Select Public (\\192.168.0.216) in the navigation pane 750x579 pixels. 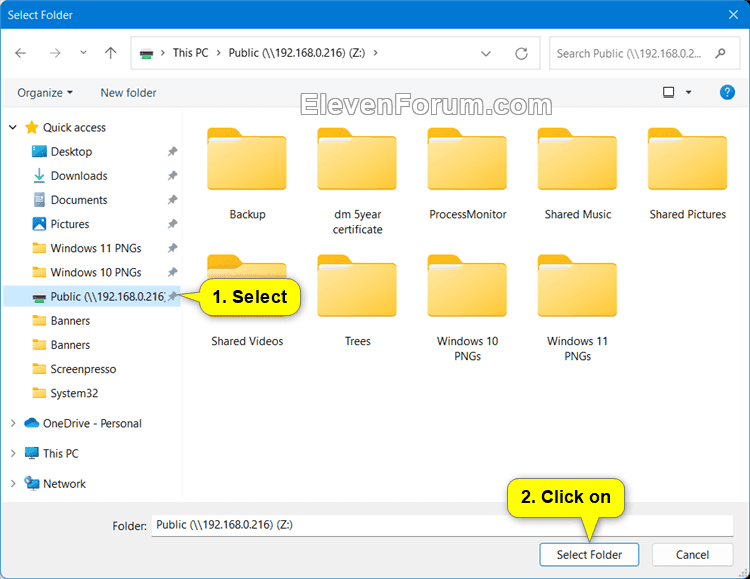92,297
